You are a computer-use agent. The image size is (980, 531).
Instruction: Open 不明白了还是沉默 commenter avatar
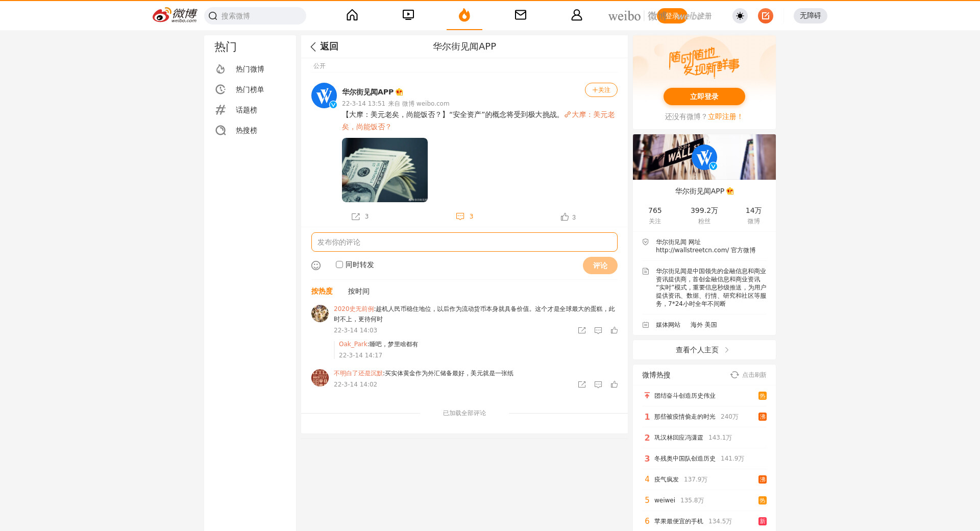coord(320,378)
